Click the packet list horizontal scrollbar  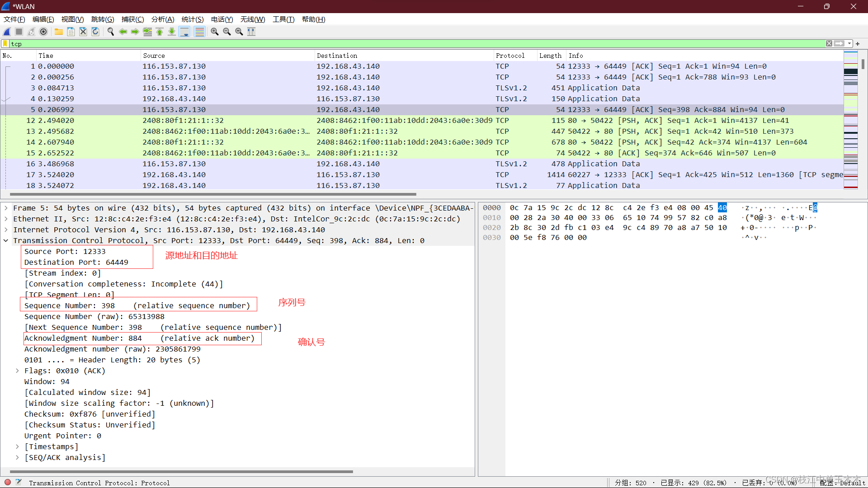coord(212,194)
